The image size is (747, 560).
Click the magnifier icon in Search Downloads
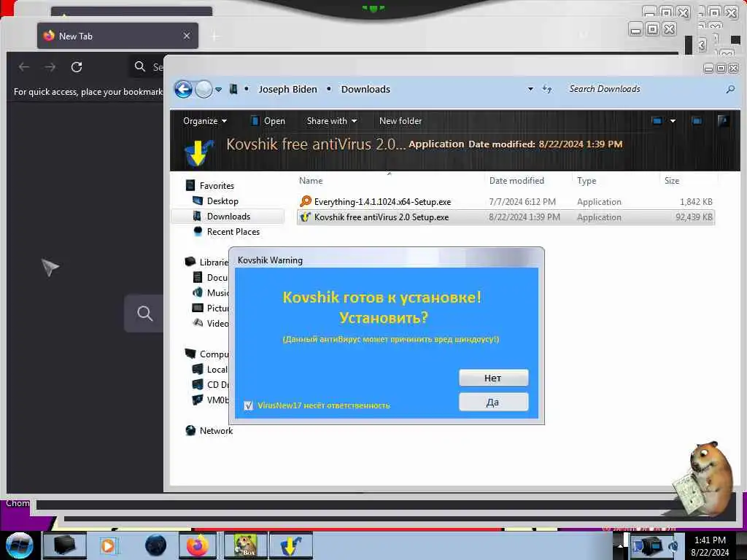(729, 89)
